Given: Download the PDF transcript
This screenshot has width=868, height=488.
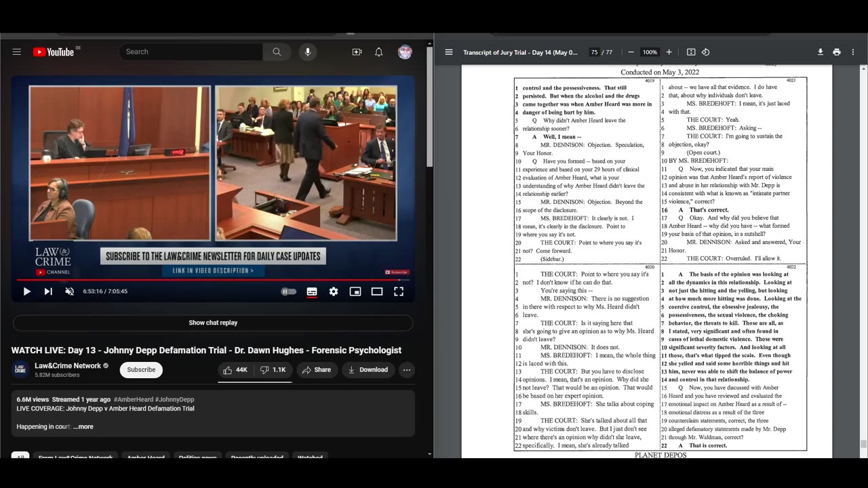Looking at the screenshot, I should (x=821, y=52).
